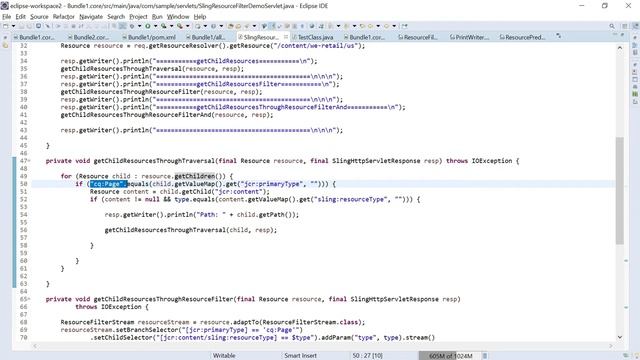Open the Run configurations dropdown arrow
This screenshot has width=640, height=360.
(x=155, y=26)
